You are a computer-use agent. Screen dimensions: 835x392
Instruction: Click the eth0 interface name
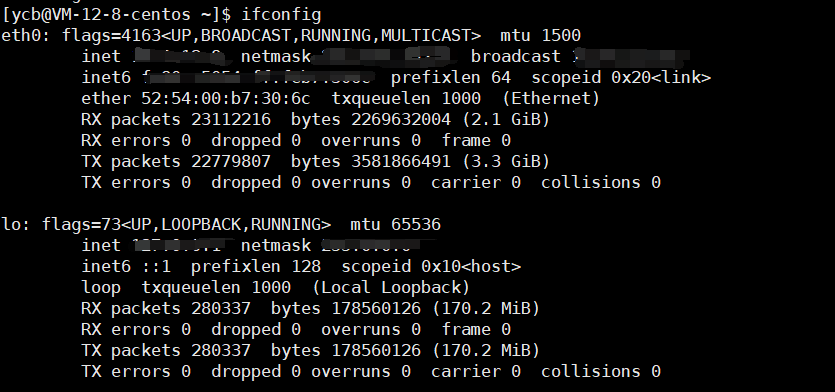[21, 35]
